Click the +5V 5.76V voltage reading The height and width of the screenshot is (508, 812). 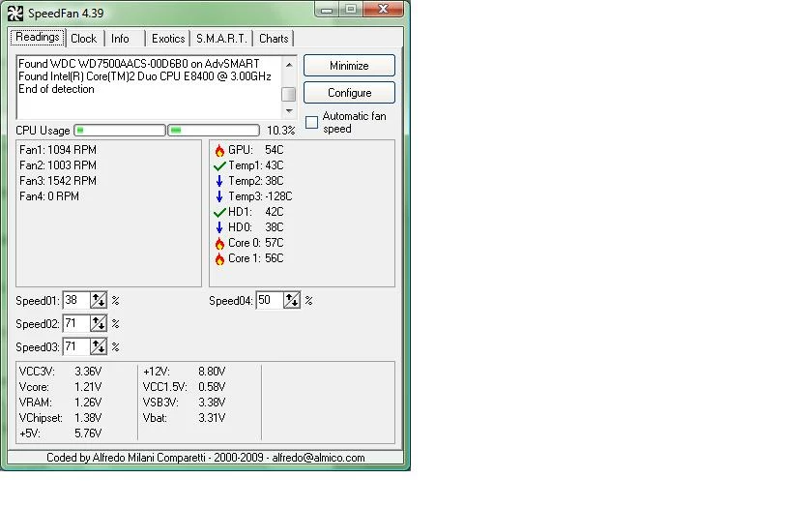[61, 433]
